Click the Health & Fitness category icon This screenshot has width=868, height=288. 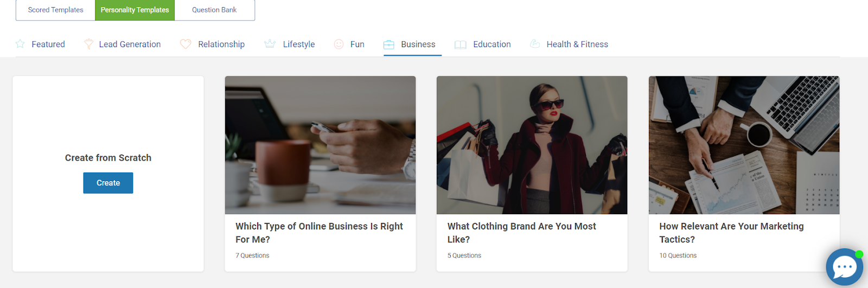(x=535, y=44)
